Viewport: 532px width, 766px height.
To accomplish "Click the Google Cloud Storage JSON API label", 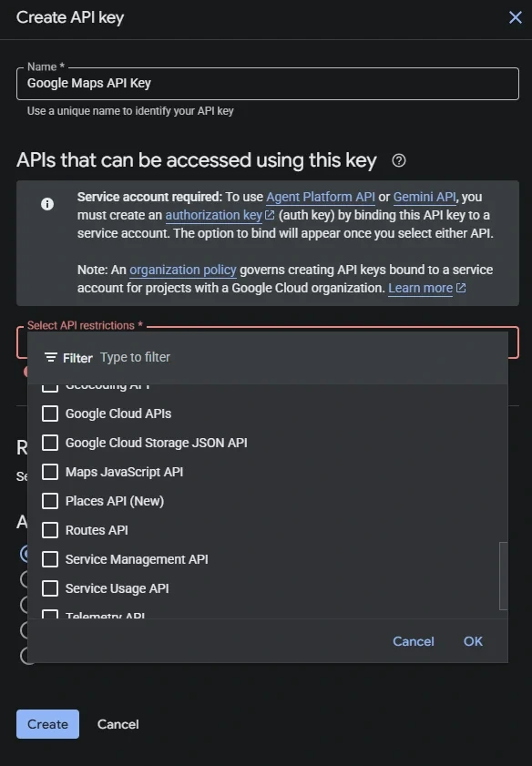I will [x=157, y=443].
